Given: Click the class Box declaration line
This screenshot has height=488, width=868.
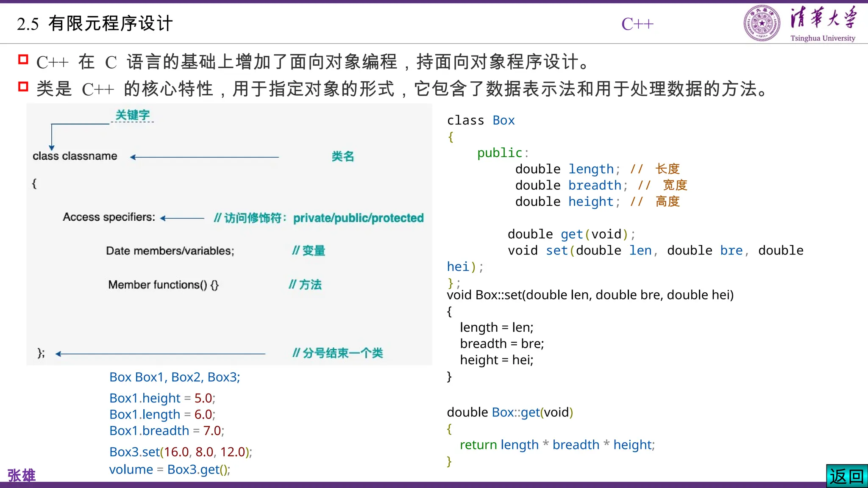Looking at the screenshot, I should pyautogui.click(x=481, y=120).
